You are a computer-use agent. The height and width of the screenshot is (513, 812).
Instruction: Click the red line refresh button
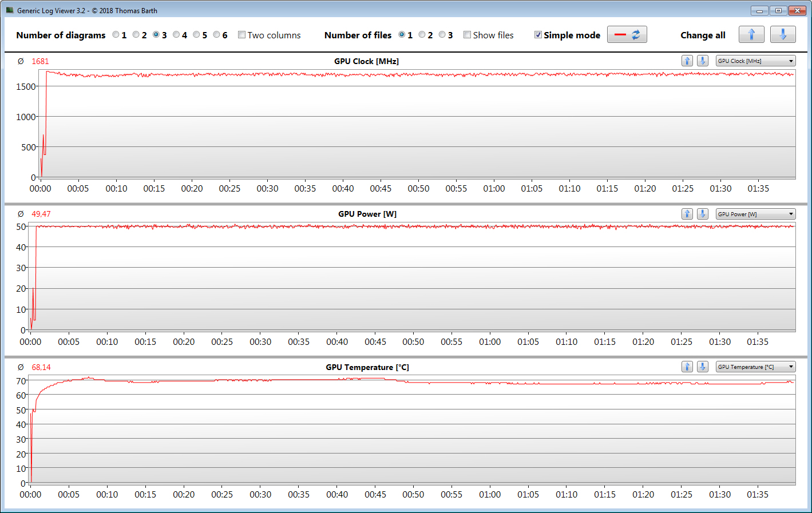(x=627, y=35)
